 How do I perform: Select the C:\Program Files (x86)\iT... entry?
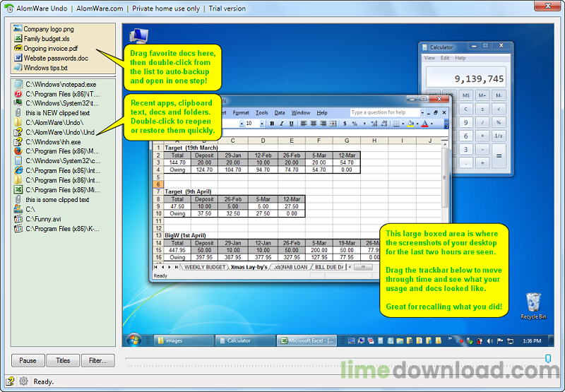[x=57, y=94]
